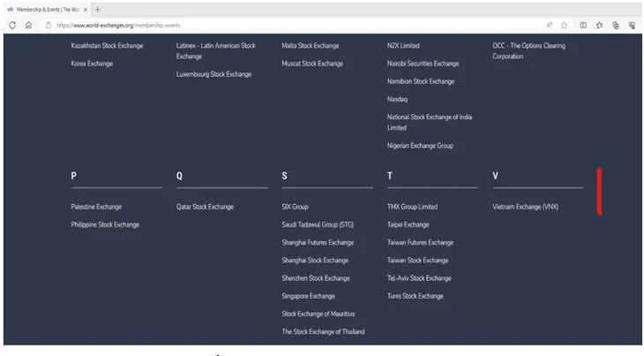
Task: Open NZX Limited link
Action: pyautogui.click(x=403, y=46)
